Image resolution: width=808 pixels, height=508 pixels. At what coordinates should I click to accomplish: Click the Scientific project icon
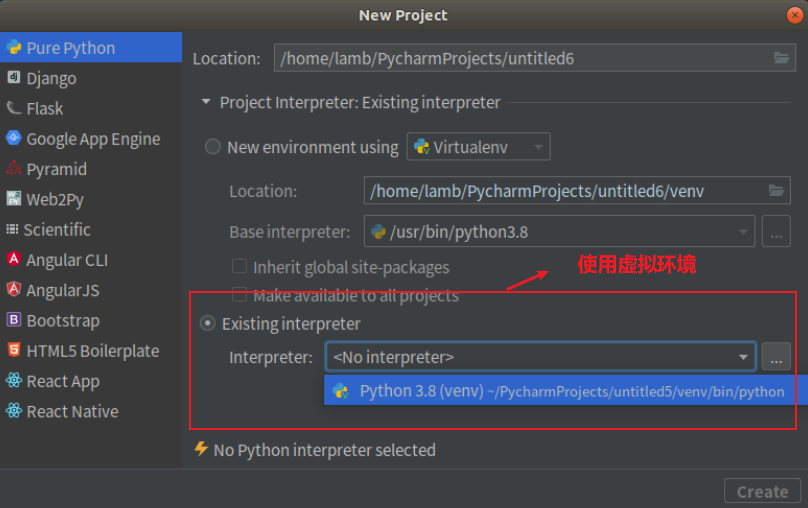tap(12, 229)
